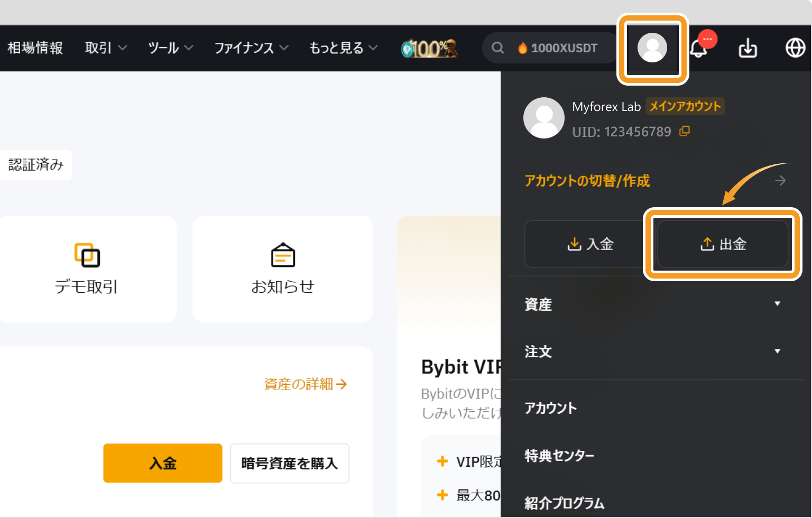Expand the ツール dropdown menu

tap(170, 48)
